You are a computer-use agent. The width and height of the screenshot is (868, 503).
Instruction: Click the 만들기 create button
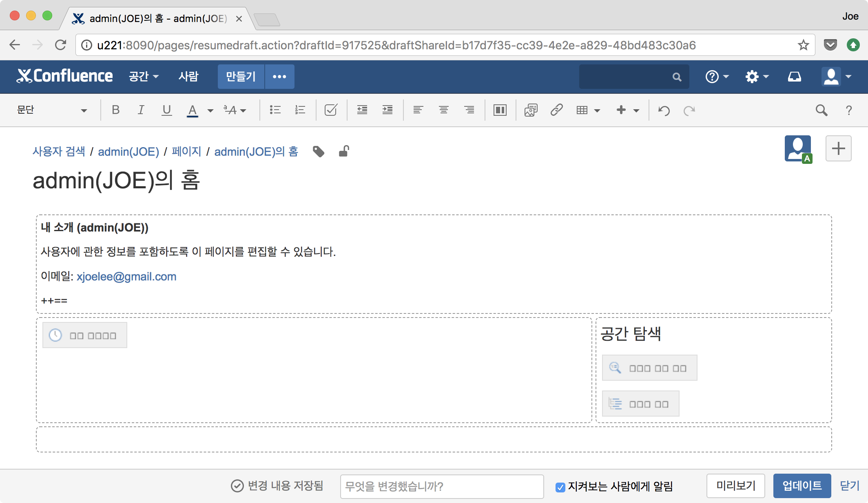tap(241, 77)
